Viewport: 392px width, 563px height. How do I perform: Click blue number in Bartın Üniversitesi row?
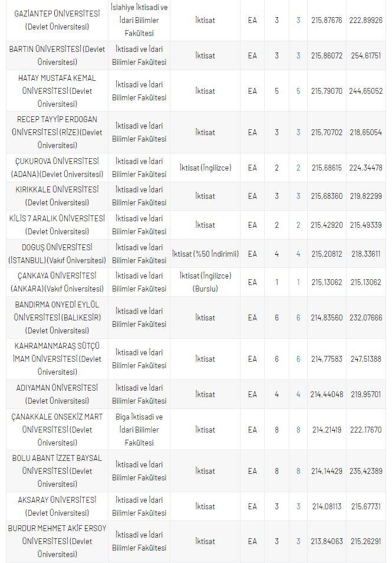(x=298, y=55)
